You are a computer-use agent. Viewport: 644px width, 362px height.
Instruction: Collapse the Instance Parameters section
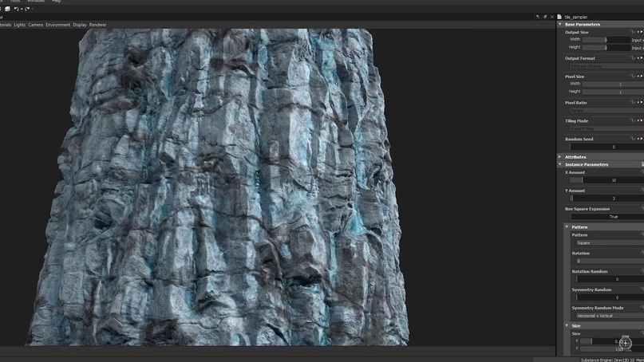click(559, 164)
